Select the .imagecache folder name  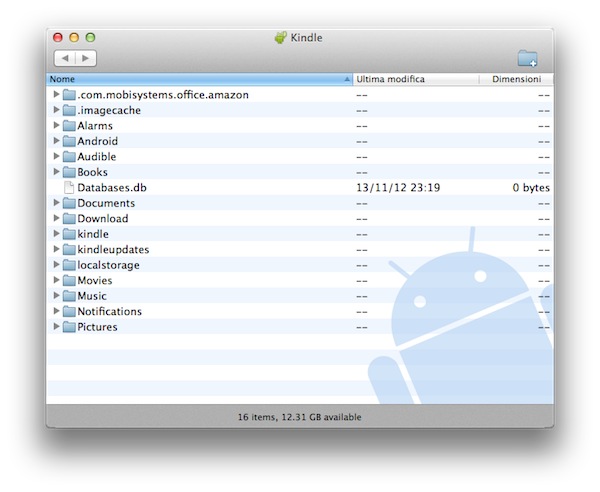pyautogui.click(x=108, y=110)
